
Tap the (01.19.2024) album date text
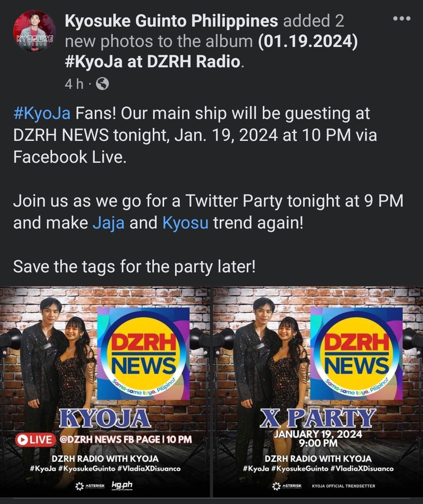(308, 41)
